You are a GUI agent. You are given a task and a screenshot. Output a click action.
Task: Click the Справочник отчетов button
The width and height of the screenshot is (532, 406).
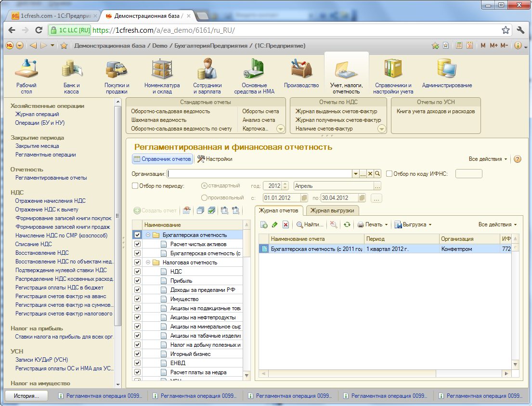(163, 159)
